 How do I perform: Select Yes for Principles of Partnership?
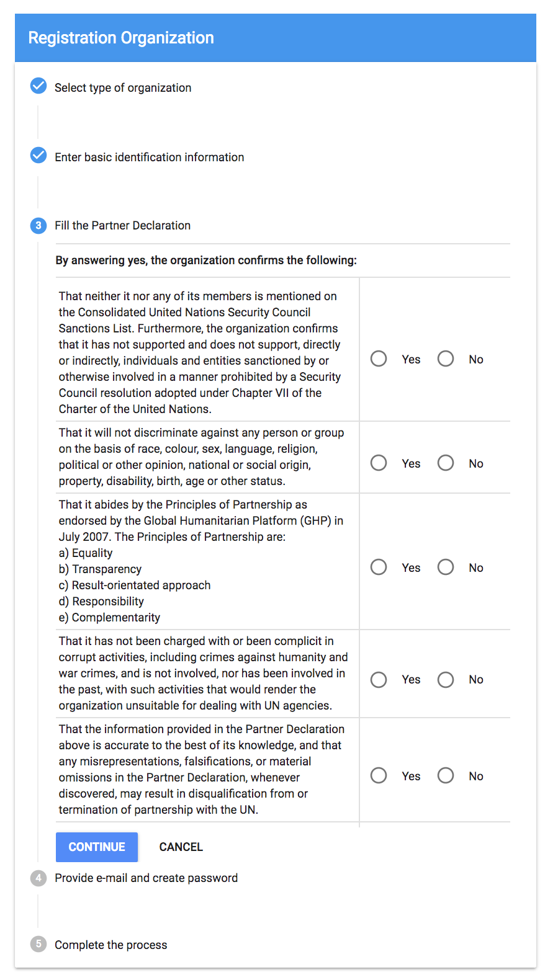pos(379,568)
